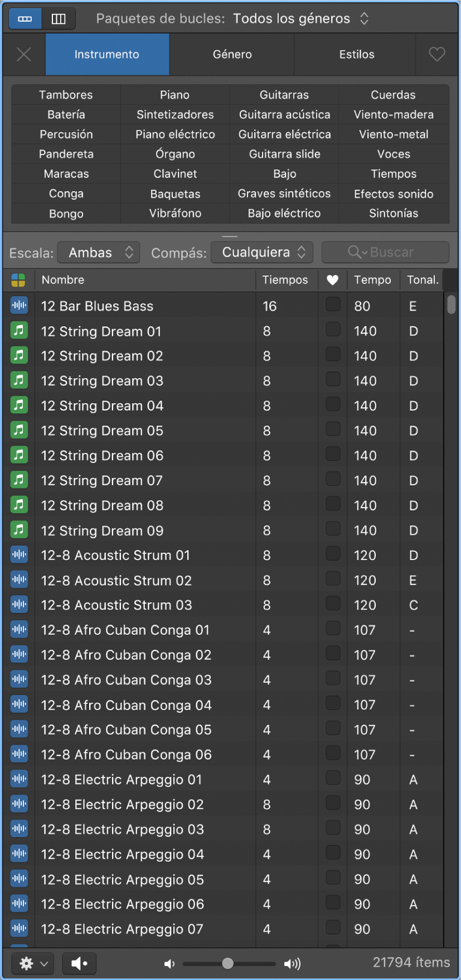This screenshot has height=980, width=461.
Task: Favorite the 12-8 Acoustic Strum 01 loop
Action: [333, 554]
